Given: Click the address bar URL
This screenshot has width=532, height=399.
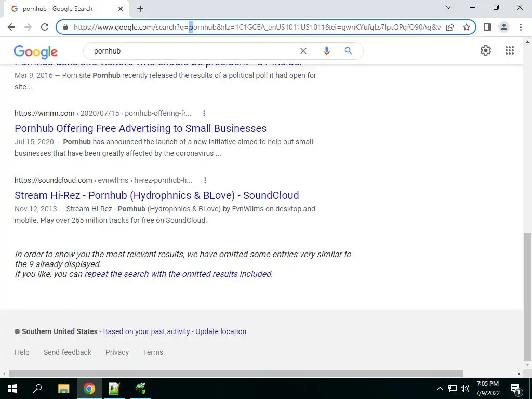Looking at the screenshot, I should (257, 27).
